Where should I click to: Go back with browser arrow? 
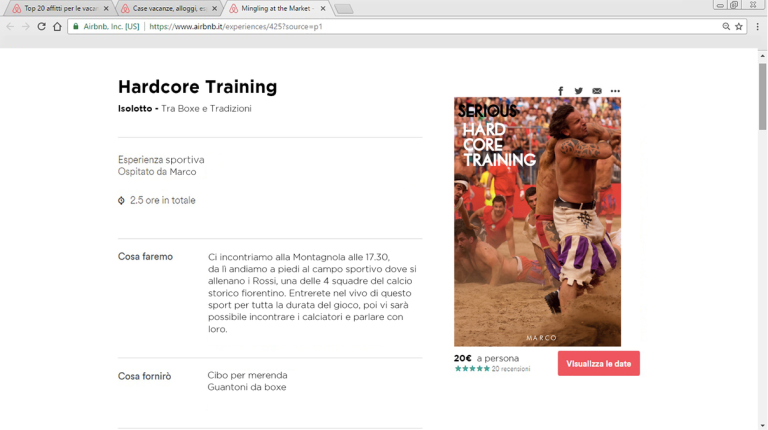pyautogui.click(x=10, y=26)
